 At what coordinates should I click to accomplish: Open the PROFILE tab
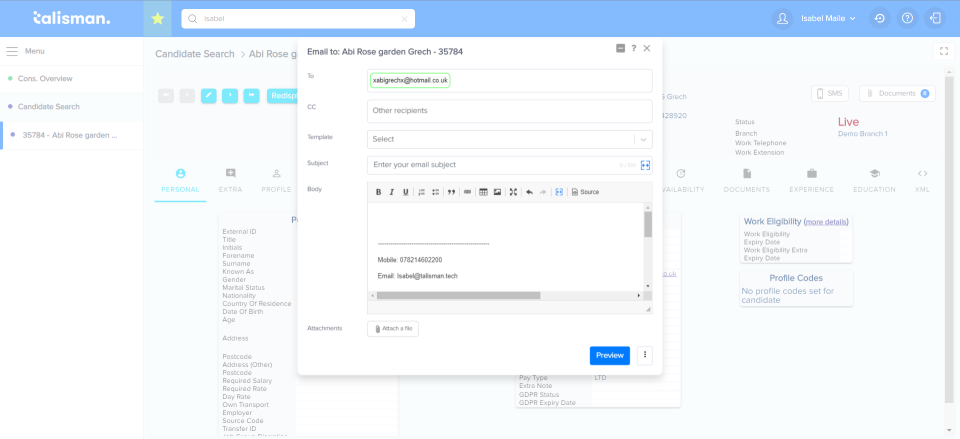point(276,182)
